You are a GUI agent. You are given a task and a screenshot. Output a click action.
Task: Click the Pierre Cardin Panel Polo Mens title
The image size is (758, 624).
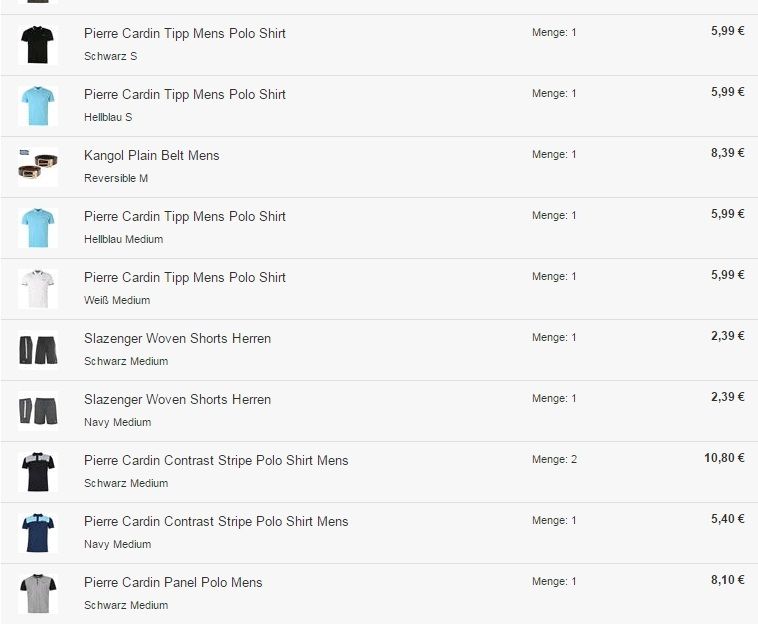(173, 582)
